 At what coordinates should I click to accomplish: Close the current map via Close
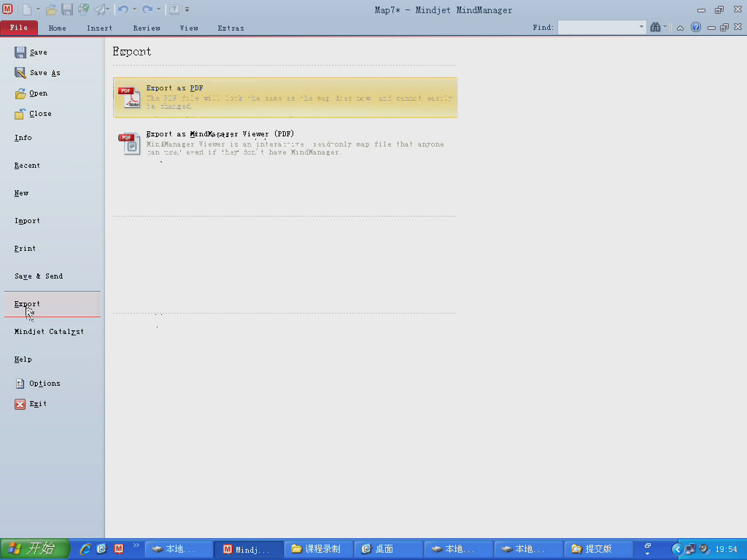coord(33,114)
